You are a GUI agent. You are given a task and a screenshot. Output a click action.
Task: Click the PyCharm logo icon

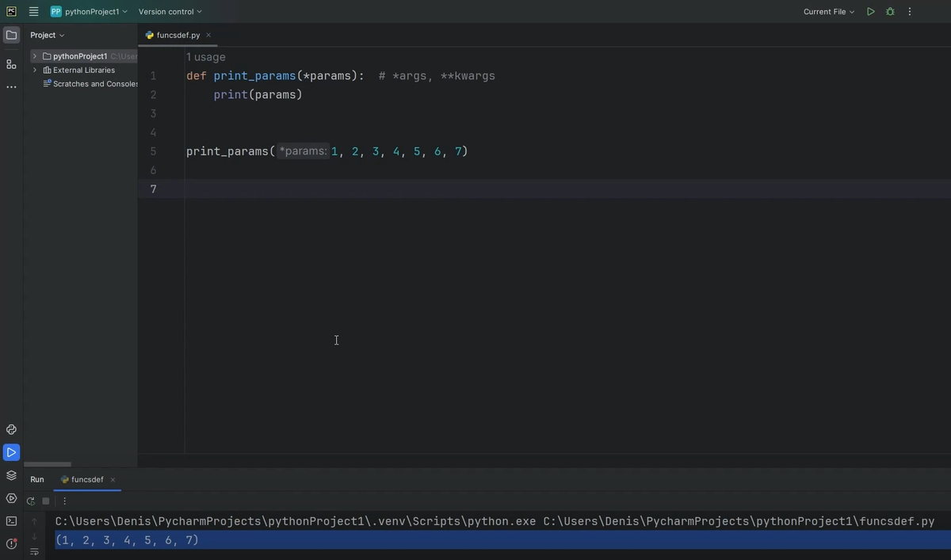(11, 12)
